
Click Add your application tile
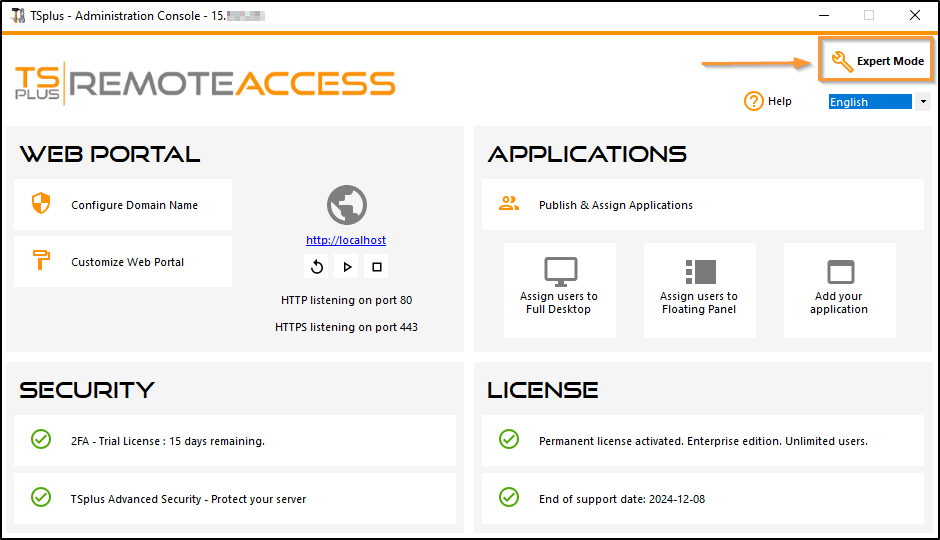pyautogui.click(x=839, y=290)
